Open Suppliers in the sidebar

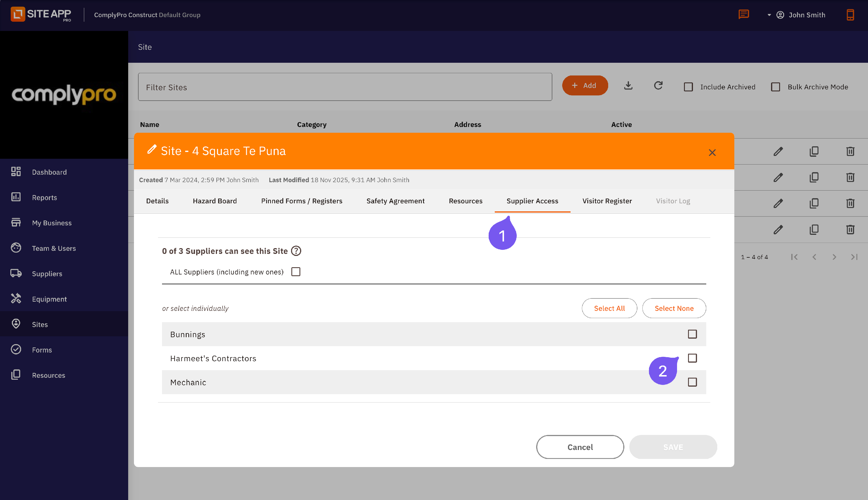47,274
